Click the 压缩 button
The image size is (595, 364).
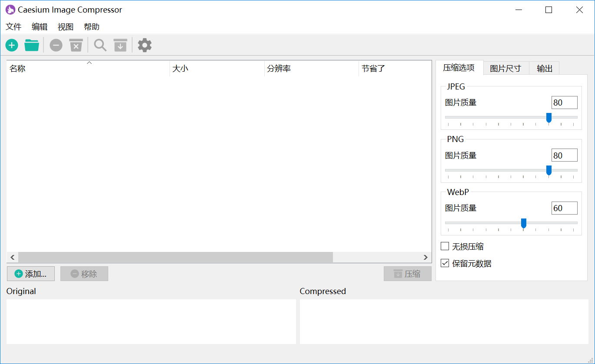tap(407, 274)
